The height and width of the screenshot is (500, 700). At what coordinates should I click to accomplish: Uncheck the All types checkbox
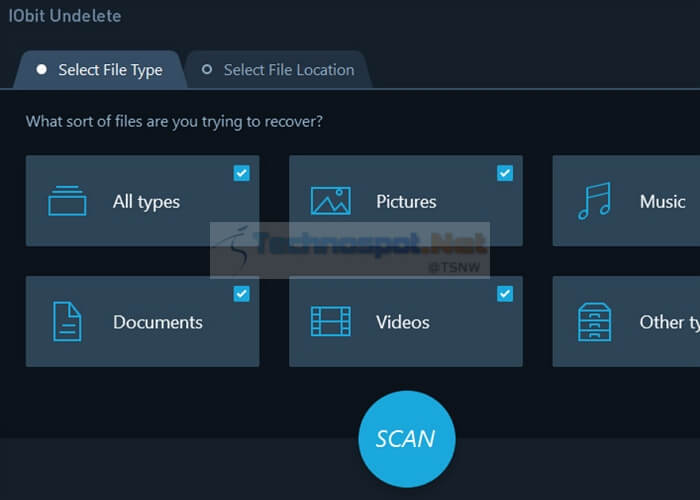tap(242, 173)
